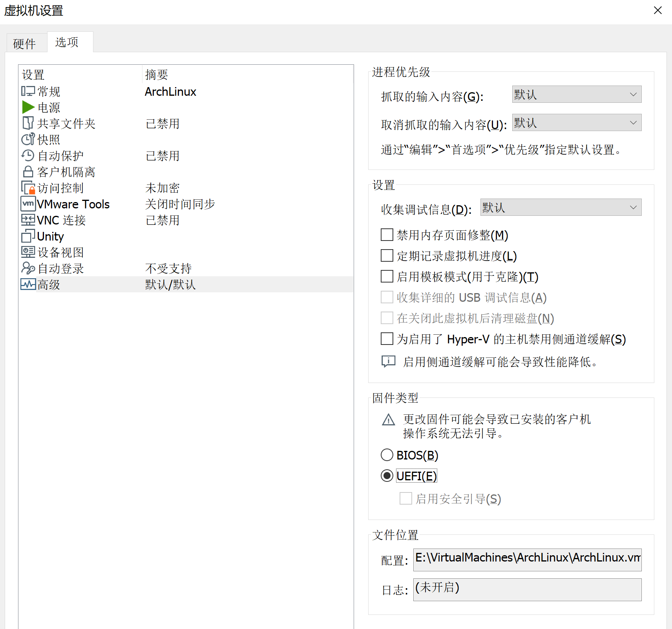Check 启用模板模式(用于克隆) option
This screenshot has width=672, height=629.
pyautogui.click(x=387, y=277)
